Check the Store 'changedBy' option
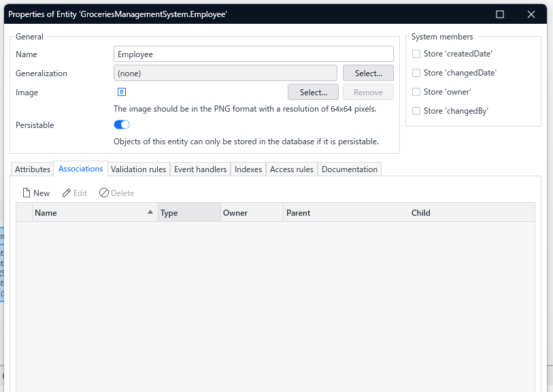Viewport: 553px width, 392px height. point(416,111)
